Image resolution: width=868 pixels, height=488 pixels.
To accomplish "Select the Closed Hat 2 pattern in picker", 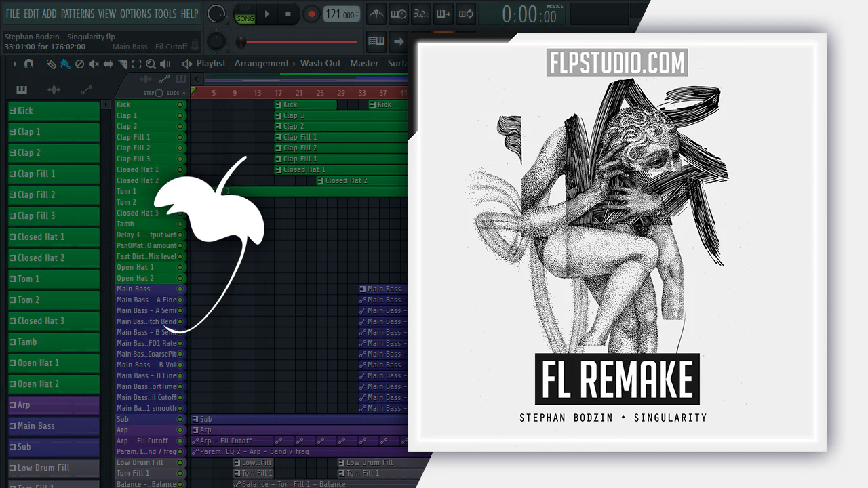I will [54, 258].
